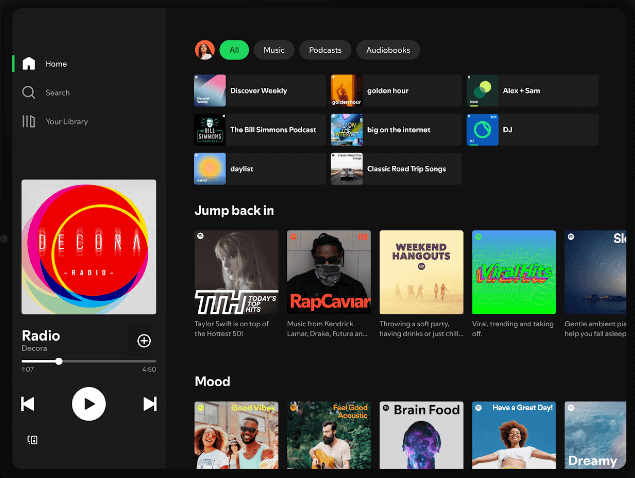Image resolution: width=635 pixels, height=478 pixels.
Task: Open big on the internet tile
Action: (396, 130)
